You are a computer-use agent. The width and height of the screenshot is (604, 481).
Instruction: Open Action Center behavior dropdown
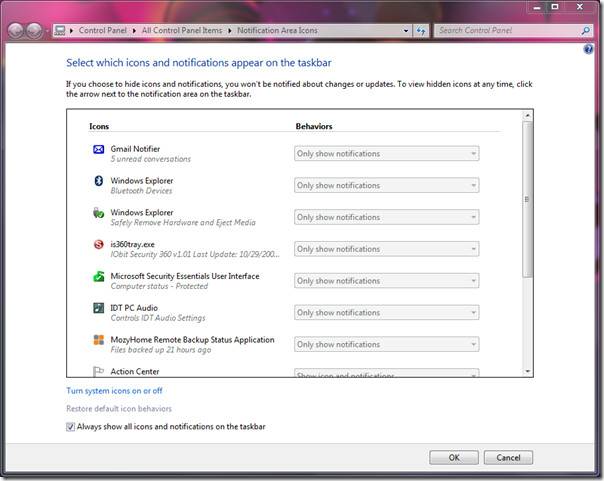(x=387, y=373)
